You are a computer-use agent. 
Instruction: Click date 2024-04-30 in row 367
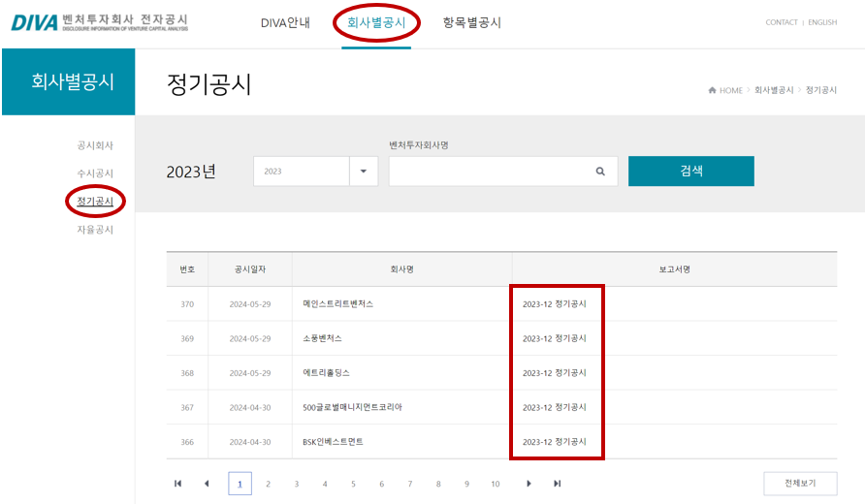[x=250, y=407]
